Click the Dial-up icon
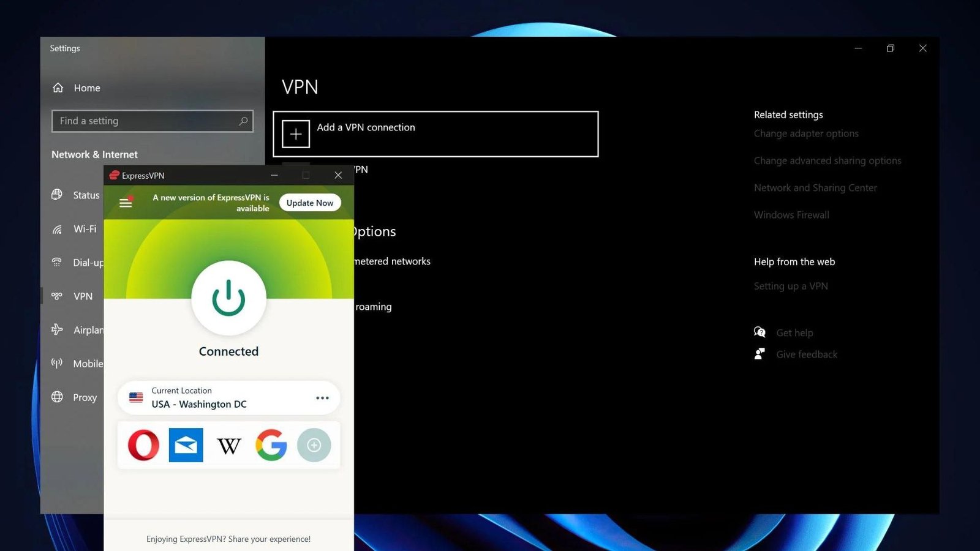 tap(57, 262)
